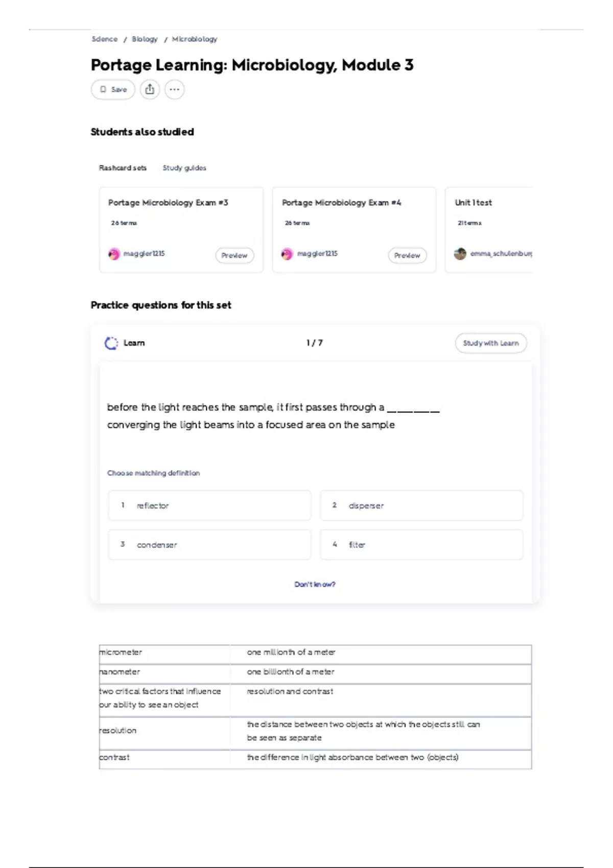The width and height of the screenshot is (613, 868).
Task: Open the three-dots more options menu
Action: (x=174, y=89)
